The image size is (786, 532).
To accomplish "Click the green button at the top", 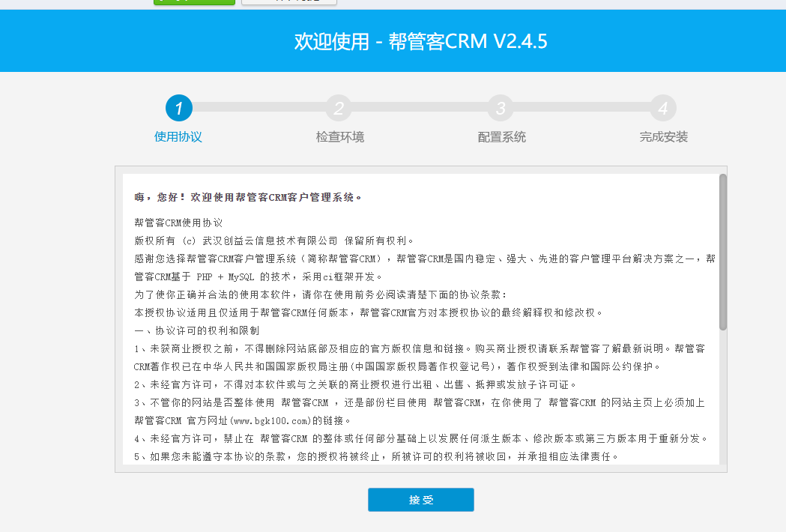I will (x=193, y=1).
